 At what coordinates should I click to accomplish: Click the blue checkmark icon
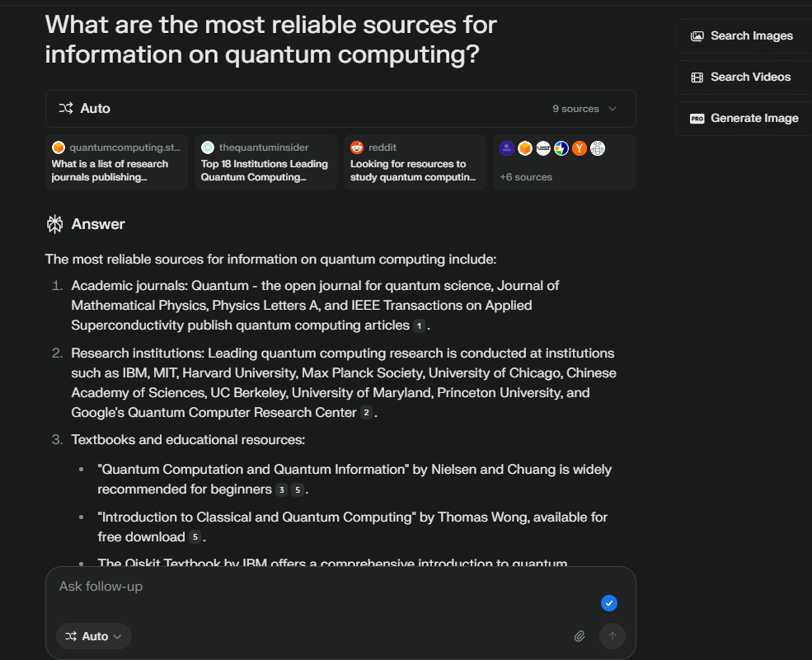(x=609, y=603)
